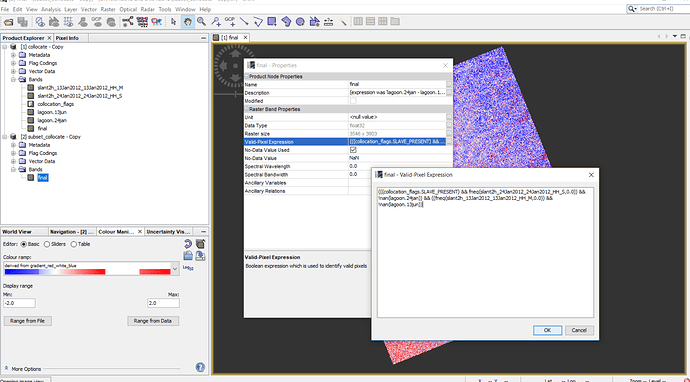Collapse the [1] collocate - Copy product
Image resolution: width=690 pixels, height=382 pixels.
coord(5,47)
